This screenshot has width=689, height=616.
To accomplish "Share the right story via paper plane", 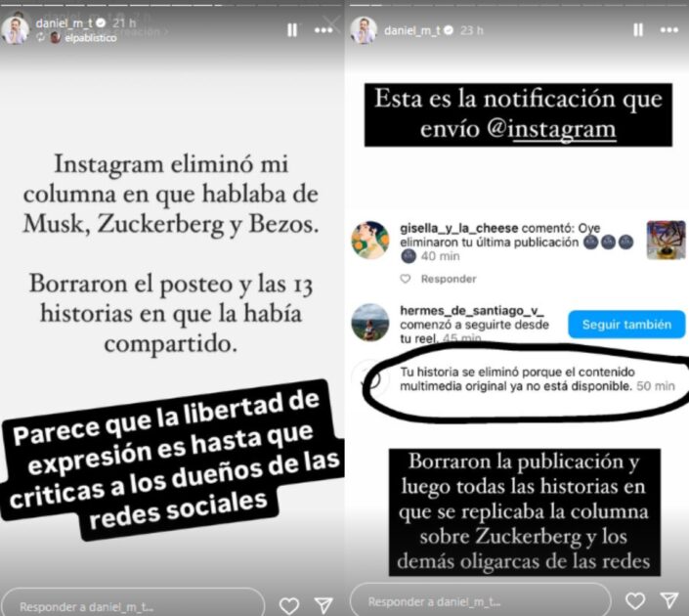I will 669,600.
